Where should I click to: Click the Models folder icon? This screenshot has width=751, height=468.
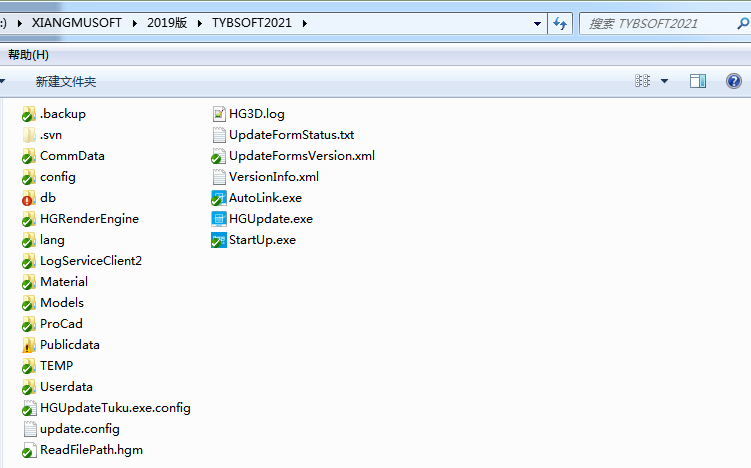pyautogui.click(x=29, y=303)
